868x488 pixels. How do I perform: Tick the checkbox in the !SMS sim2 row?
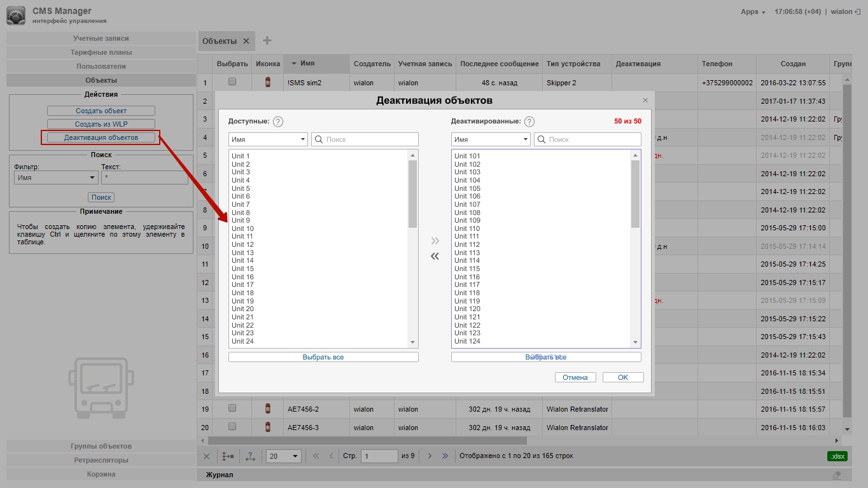tap(232, 82)
